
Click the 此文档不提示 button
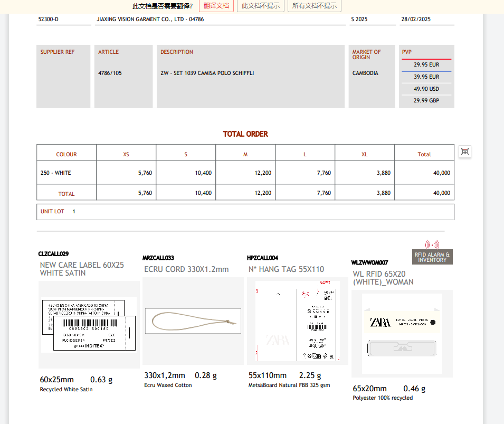(x=261, y=6)
